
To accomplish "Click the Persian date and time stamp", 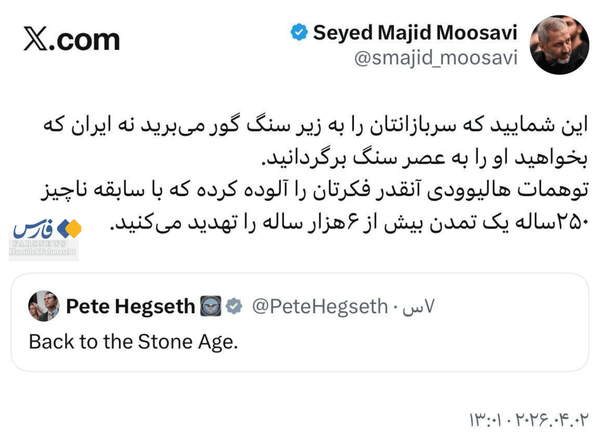I will coord(529,416).
